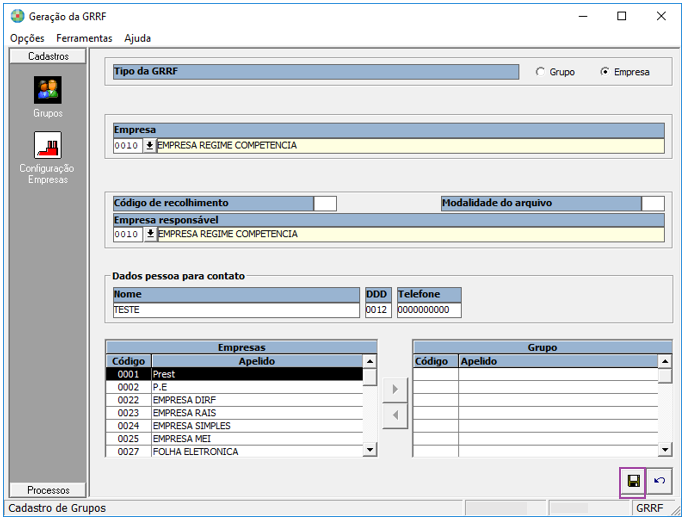This screenshot has height=520, width=685.
Task: Open Configuração Empresas icon
Action: pyautogui.click(x=47, y=146)
